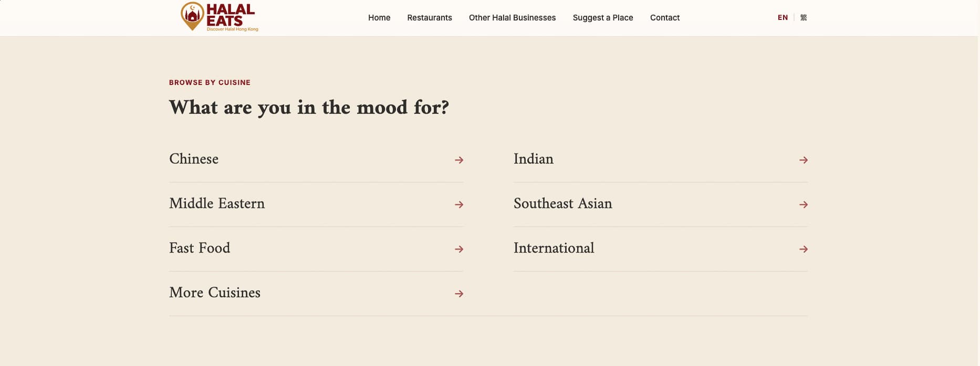Screen dimensions: 980x366
Task: Select Middle Eastern cuisine
Action: [316, 204]
